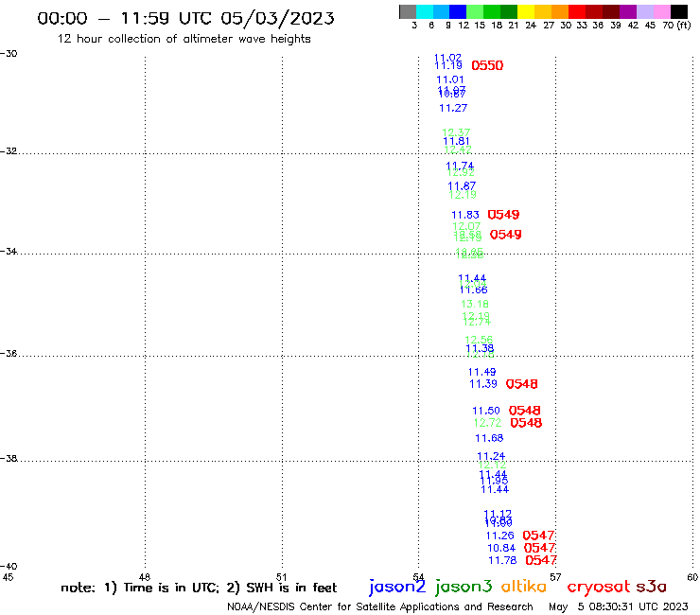Click the 51 longitude axis label
700x615 pixels.
(281, 577)
